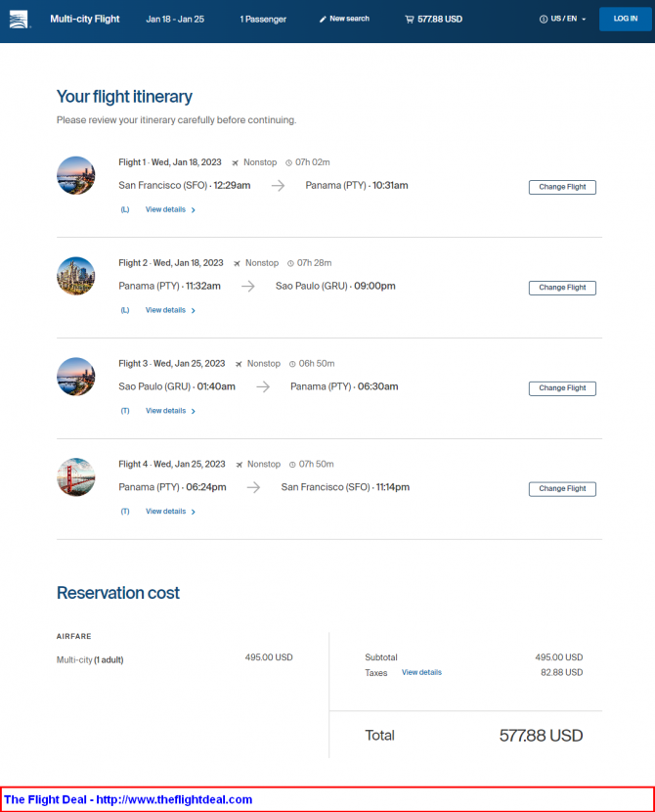Click the shopping cart icon showing 577.88 USD

(410, 20)
